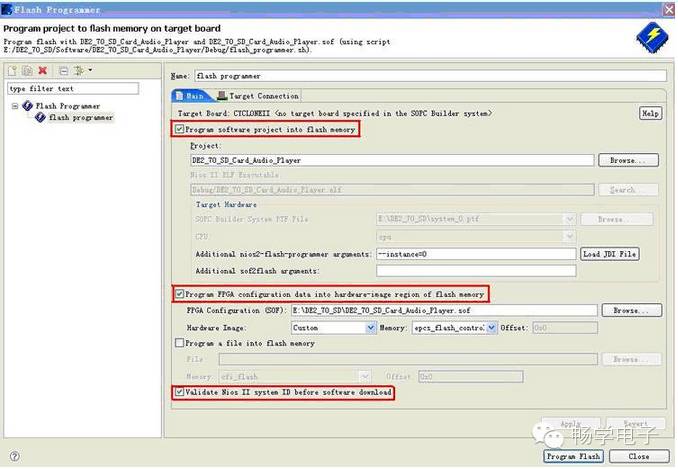Click Load JDI File button

(610, 254)
